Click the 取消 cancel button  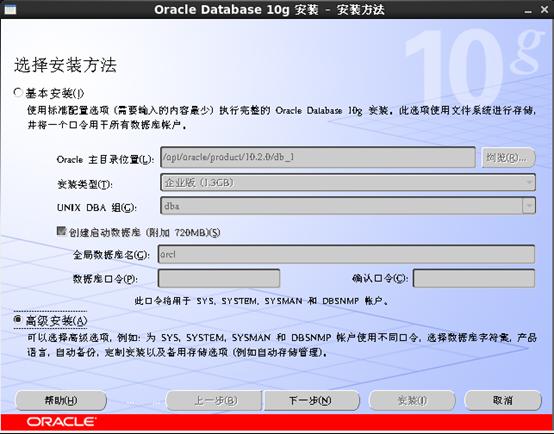coord(502,400)
